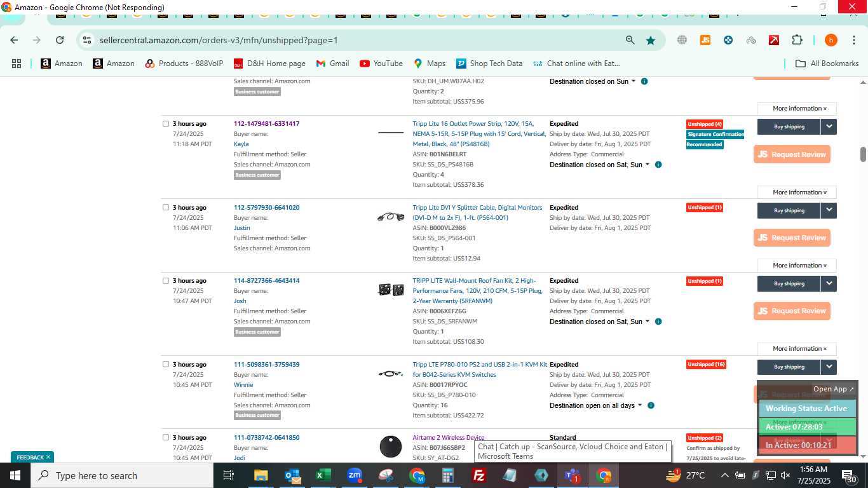Screen dimensions: 868x488
Task: Select checkbox for order 112-1479481-6331417
Action: coord(166,124)
